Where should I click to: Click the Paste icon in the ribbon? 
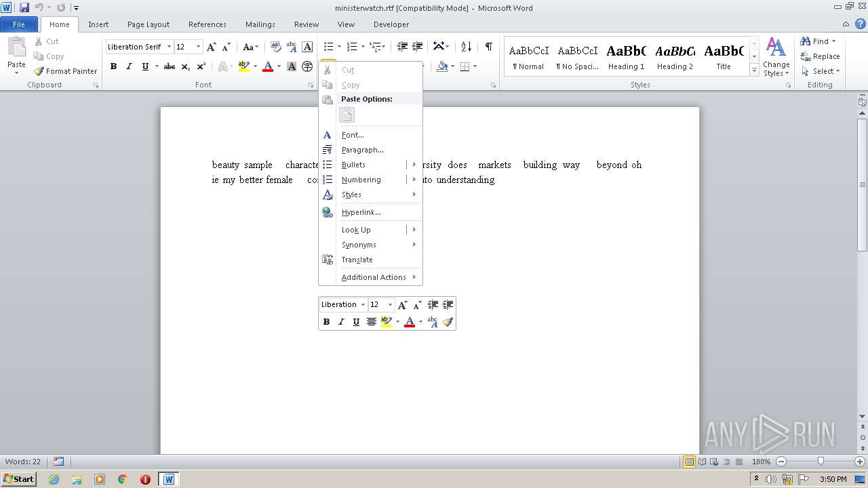16,47
